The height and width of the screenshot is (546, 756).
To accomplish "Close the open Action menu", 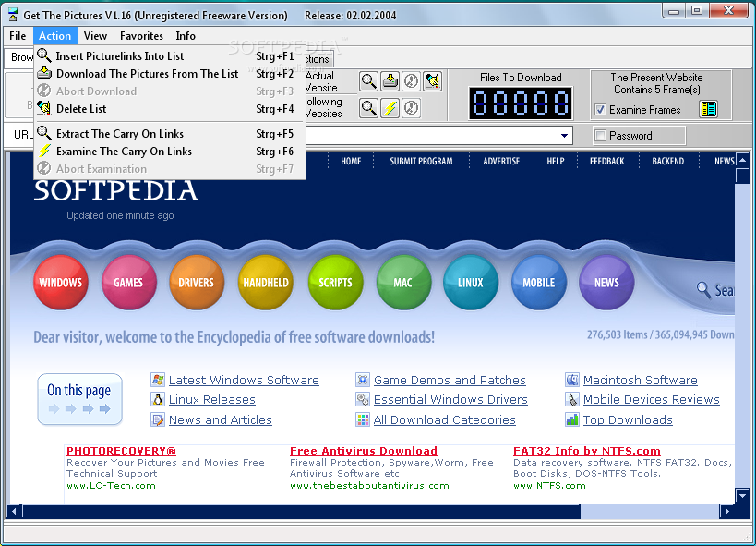I will (x=55, y=36).
